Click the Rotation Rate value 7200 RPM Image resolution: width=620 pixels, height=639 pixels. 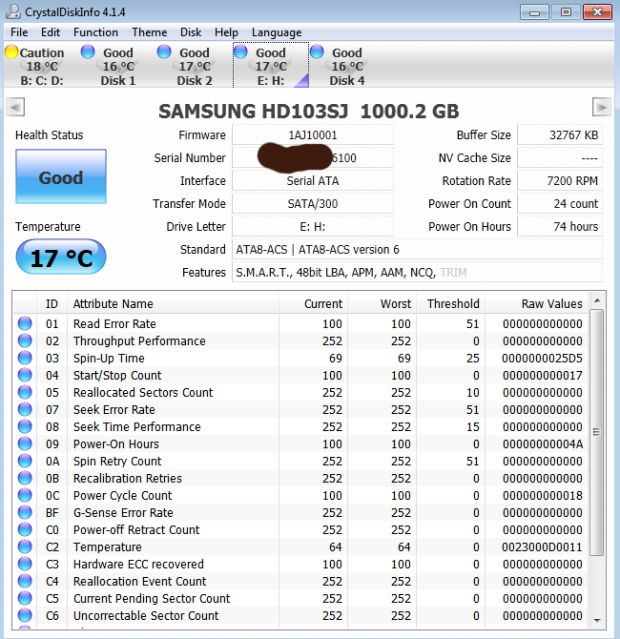pyautogui.click(x=560, y=181)
